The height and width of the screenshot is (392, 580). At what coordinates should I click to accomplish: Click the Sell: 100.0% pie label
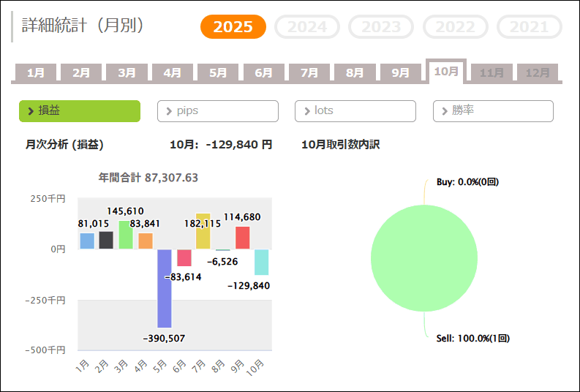(x=472, y=339)
